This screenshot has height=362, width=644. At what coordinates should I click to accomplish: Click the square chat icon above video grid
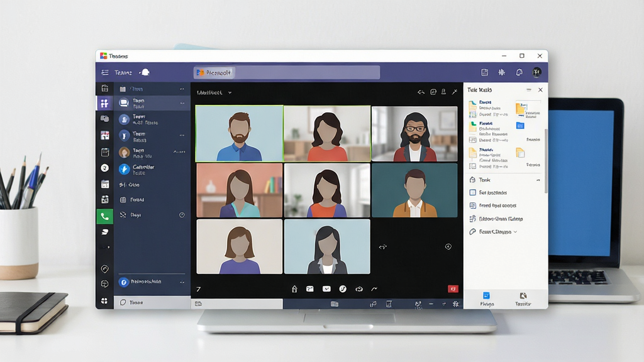click(433, 92)
